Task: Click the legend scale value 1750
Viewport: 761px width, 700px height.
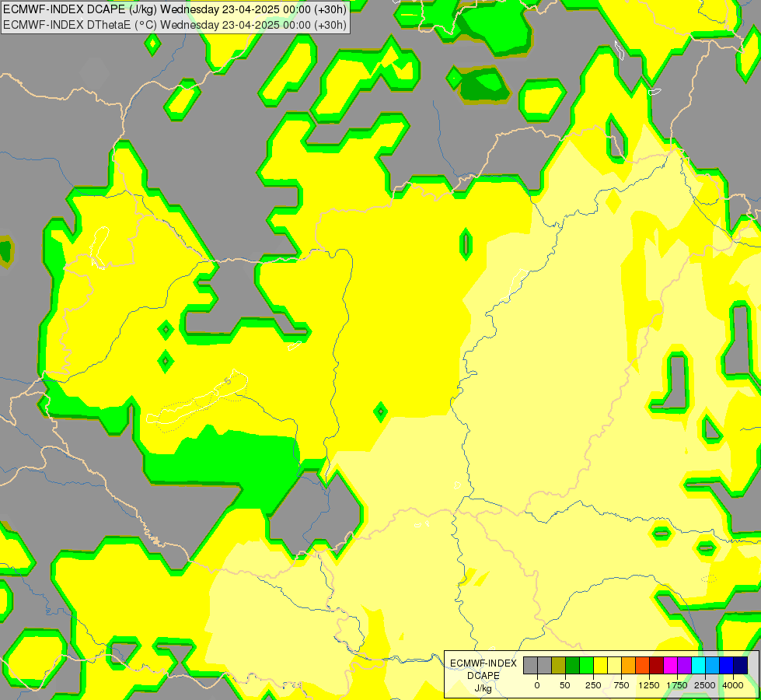Action: click(x=676, y=685)
